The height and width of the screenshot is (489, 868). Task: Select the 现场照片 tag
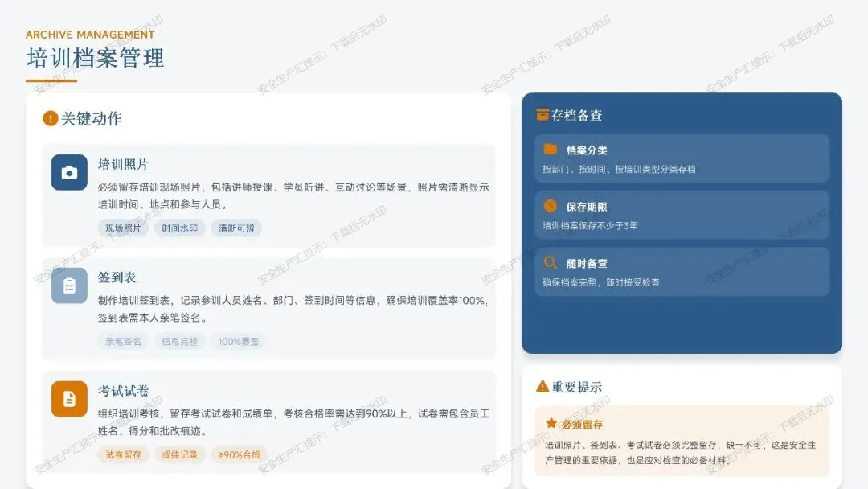(124, 228)
